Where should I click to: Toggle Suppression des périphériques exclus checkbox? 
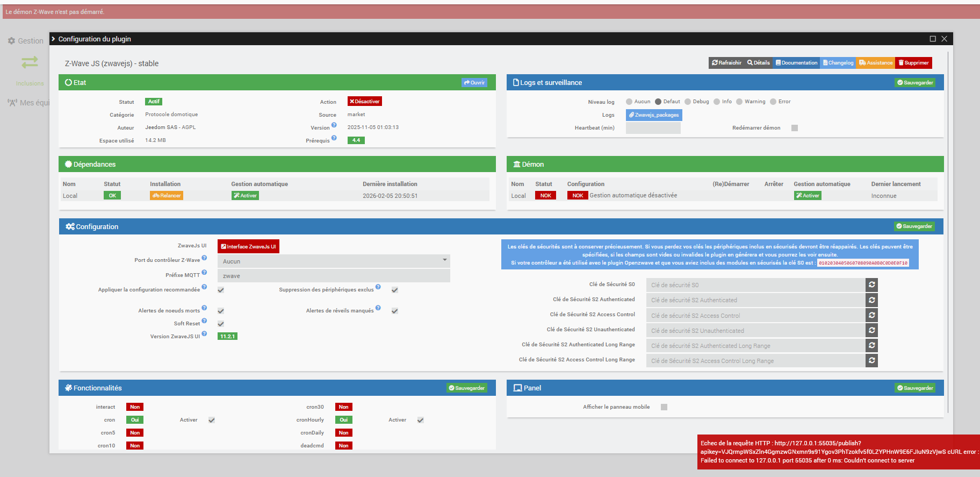point(395,290)
